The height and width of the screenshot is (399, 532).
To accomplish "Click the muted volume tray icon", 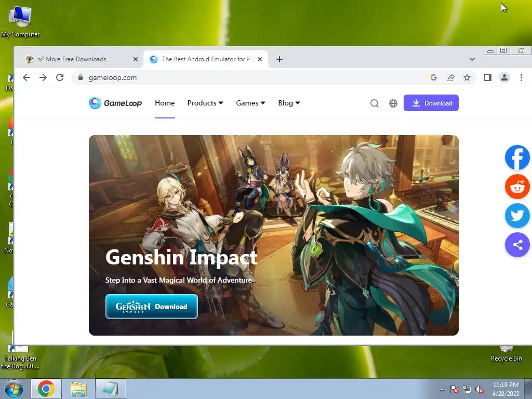I will point(480,389).
